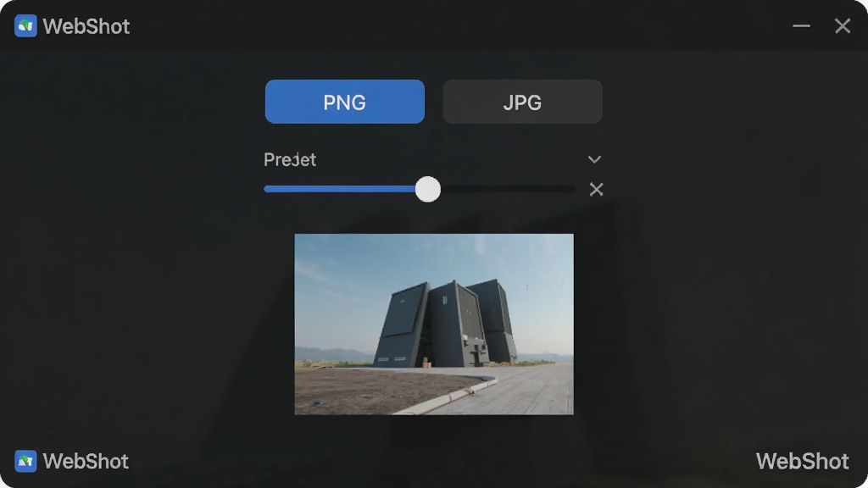This screenshot has height=488, width=868.
Task: Click the Prejet label text
Action: 290,159
